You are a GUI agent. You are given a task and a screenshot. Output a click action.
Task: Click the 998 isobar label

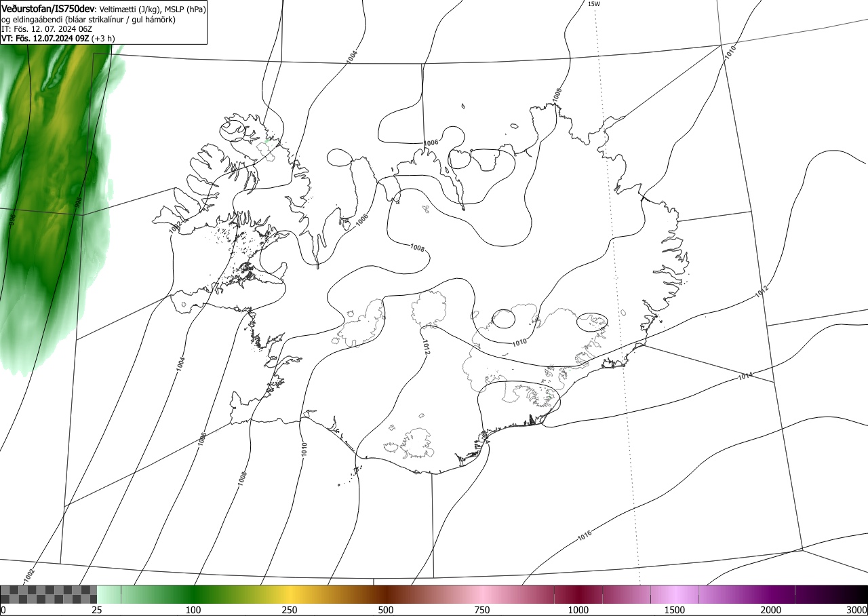pyautogui.click(x=78, y=203)
